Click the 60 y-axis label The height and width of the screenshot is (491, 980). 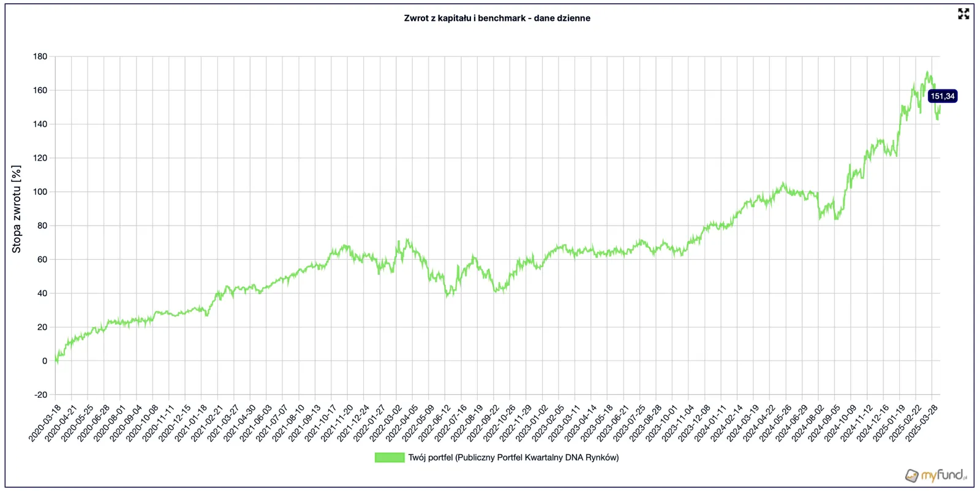[x=42, y=259]
